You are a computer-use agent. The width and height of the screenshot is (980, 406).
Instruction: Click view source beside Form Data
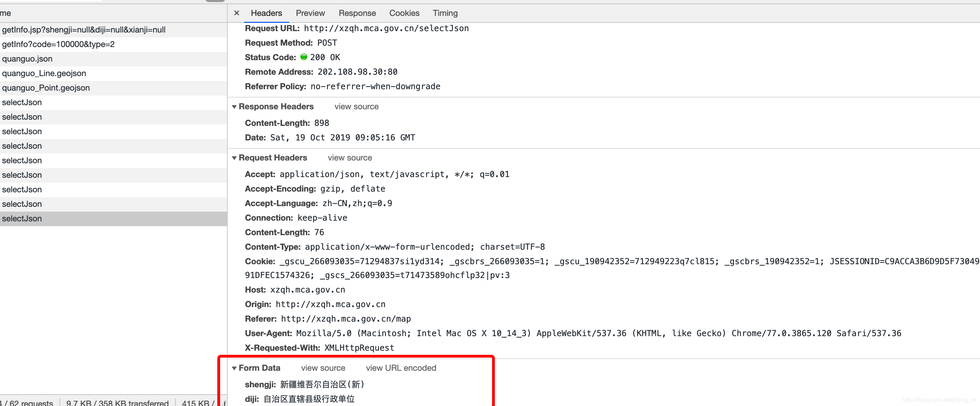(323, 368)
